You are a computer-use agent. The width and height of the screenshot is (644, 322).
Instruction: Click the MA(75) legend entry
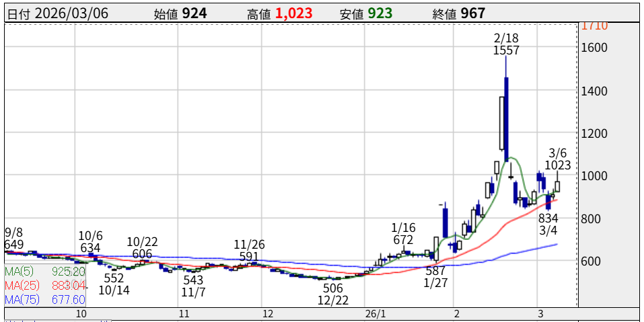[44, 300]
